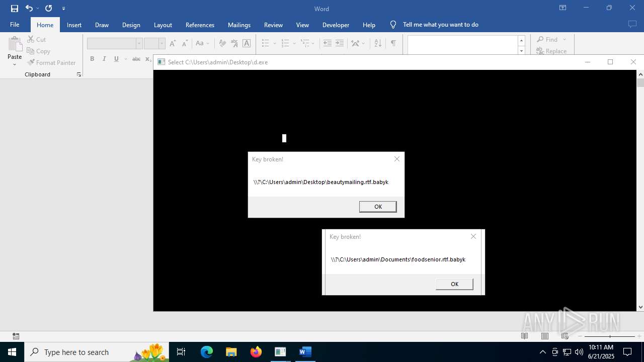
Task: Click the Numbering list icon
Action: point(285,43)
